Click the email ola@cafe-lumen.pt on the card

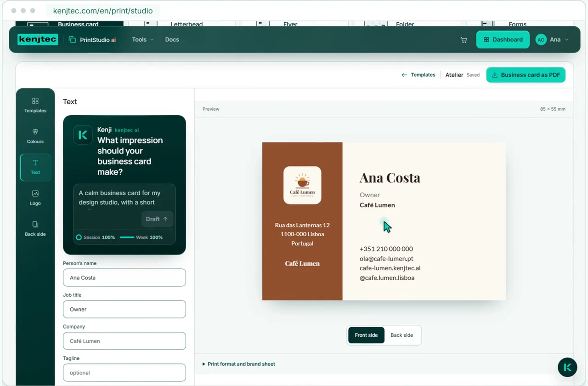click(x=386, y=258)
